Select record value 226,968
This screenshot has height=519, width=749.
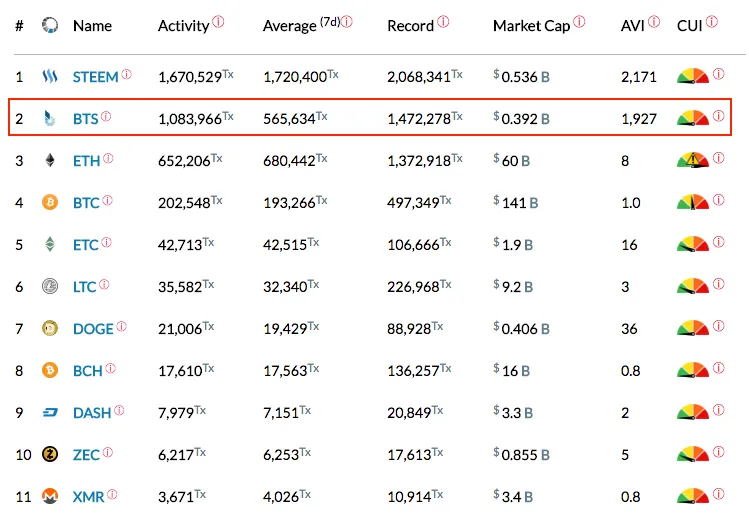click(413, 287)
